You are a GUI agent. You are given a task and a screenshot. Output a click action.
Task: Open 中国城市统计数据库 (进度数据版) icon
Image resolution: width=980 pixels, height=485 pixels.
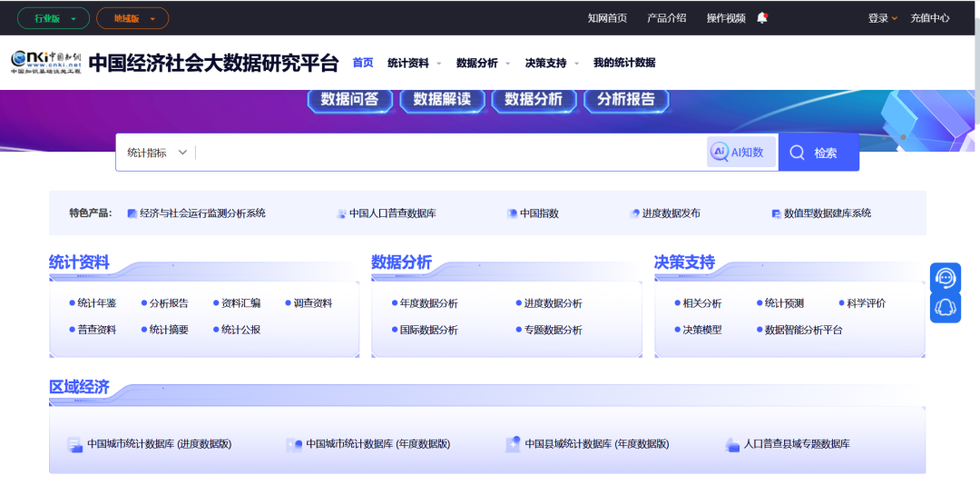(x=75, y=444)
